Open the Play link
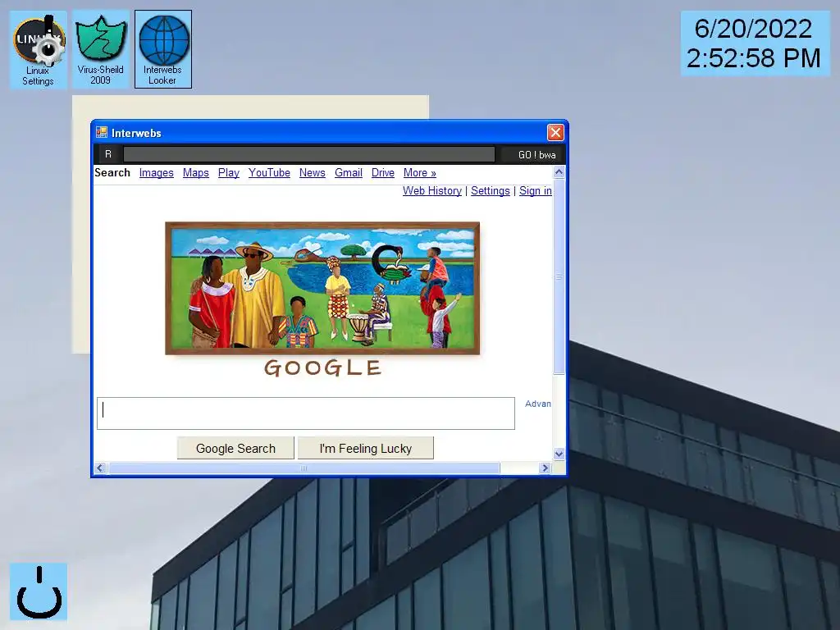 [x=229, y=172]
